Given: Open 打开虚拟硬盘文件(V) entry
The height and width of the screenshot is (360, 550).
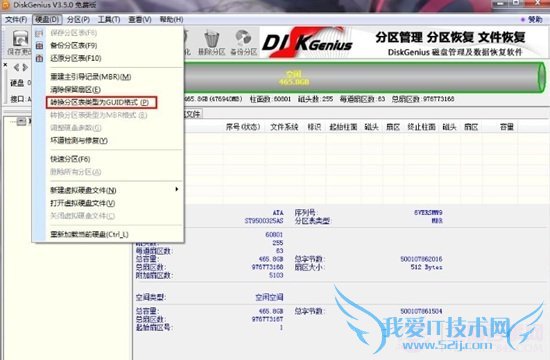Looking at the screenshot, I should coord(82,203).
